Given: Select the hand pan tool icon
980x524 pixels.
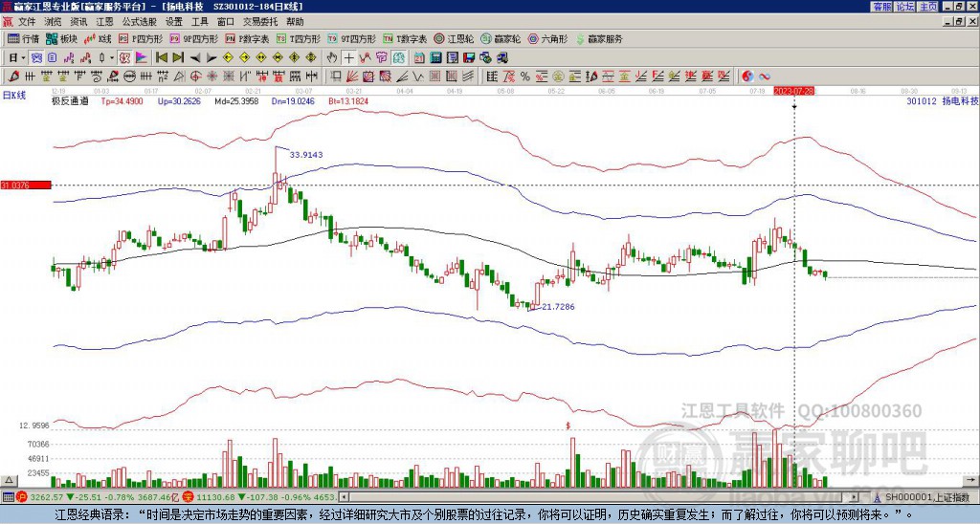Looking at the screenshot, I should pos(332,58).
